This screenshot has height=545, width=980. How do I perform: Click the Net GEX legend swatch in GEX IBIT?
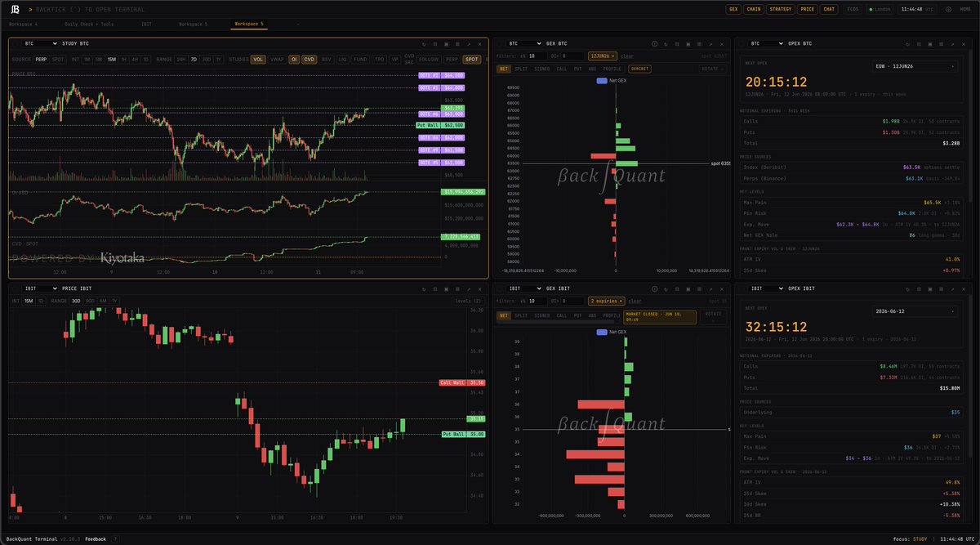pos(602,332)
